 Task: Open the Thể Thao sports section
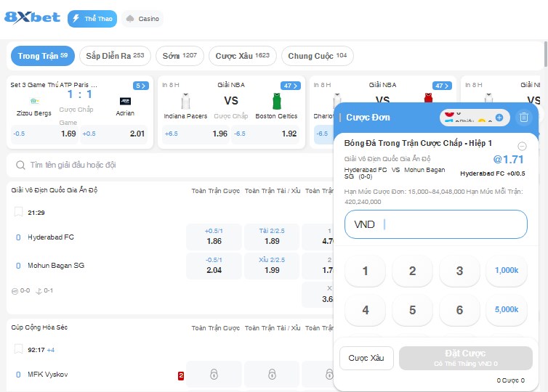(x=92, y=19)
